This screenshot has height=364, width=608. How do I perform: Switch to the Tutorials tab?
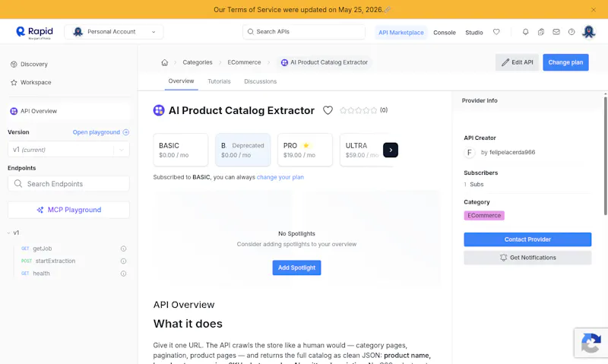point(219,81)
